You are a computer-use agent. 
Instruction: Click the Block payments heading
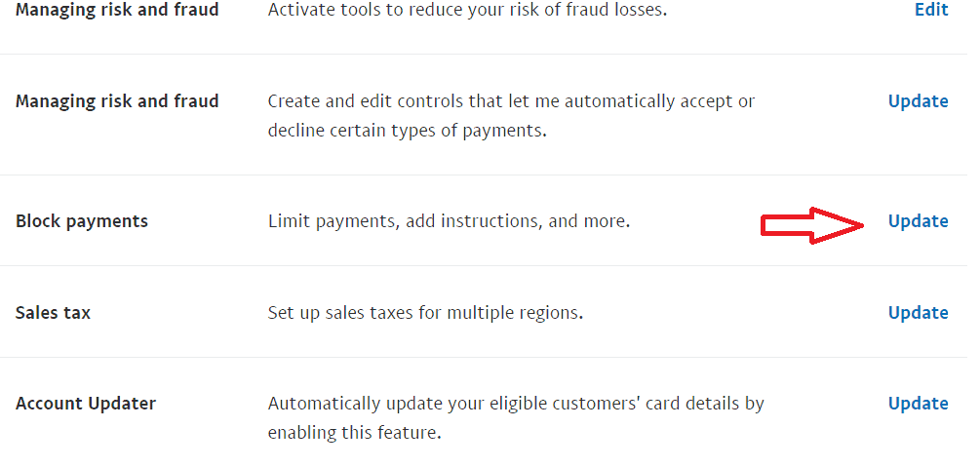82,221
